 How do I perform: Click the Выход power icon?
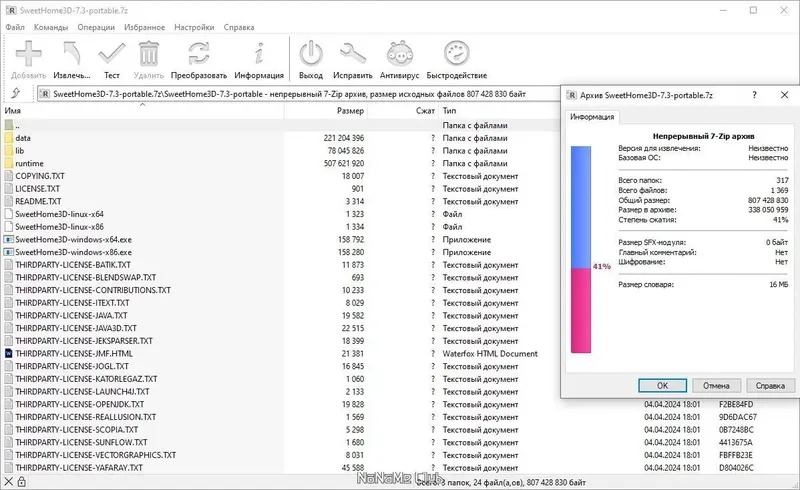point(311,54)
